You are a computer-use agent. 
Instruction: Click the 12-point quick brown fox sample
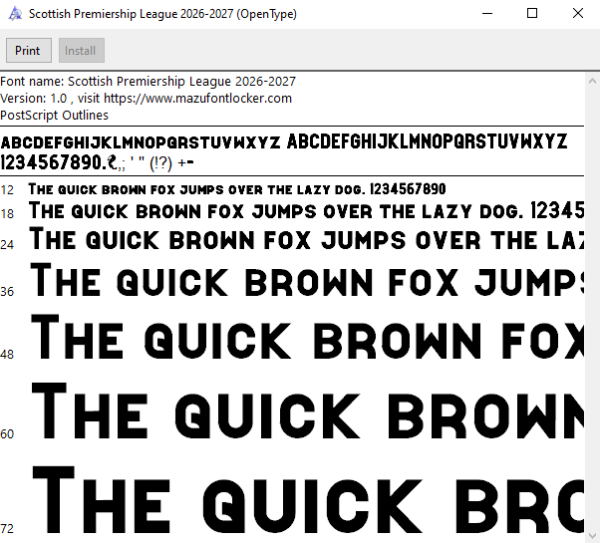coord(237,189)
